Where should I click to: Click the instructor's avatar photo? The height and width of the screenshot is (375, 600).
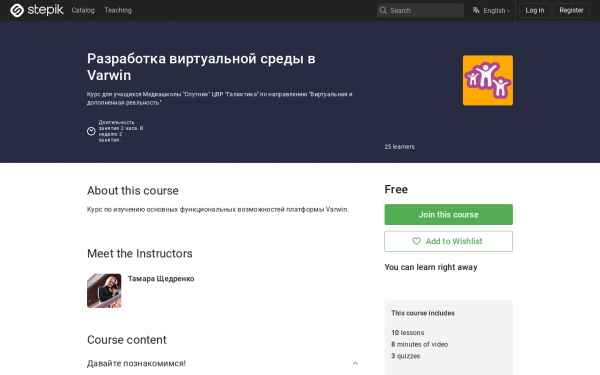[104, 291]
